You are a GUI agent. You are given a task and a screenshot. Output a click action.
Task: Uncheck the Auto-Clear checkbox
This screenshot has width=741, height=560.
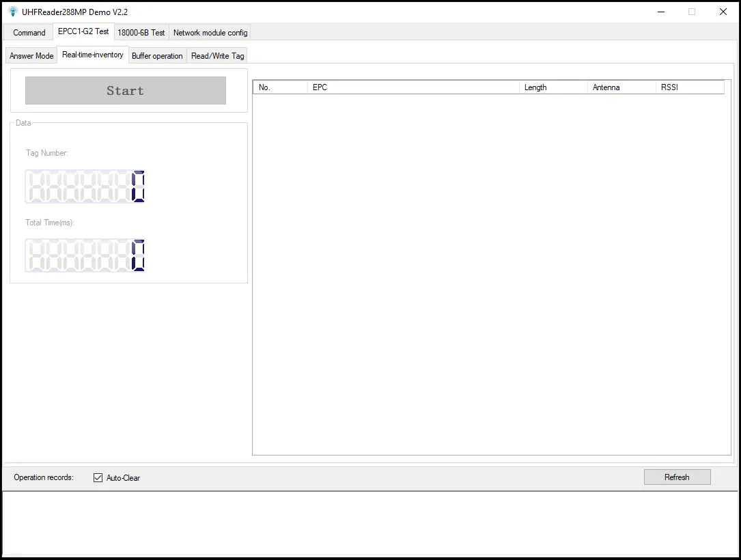coord(98,477)
